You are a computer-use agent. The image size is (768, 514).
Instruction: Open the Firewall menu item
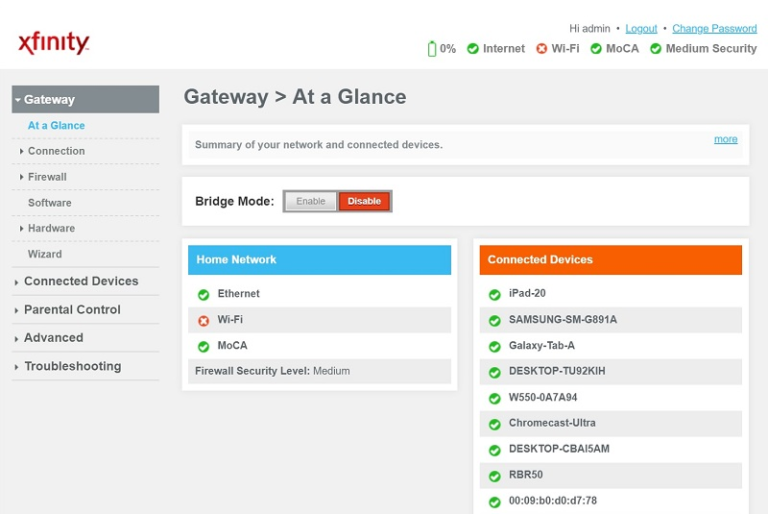pyautogui.click(x=47, y=177)
